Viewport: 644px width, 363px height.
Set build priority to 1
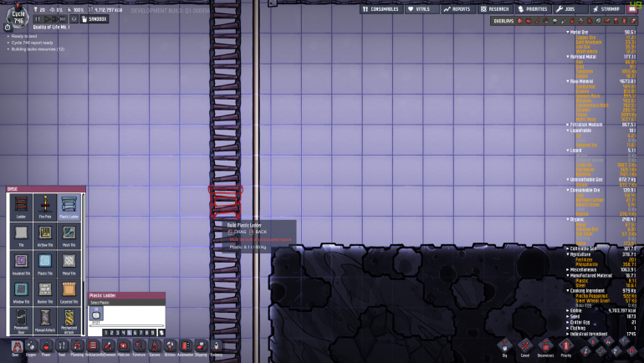(x=106, y=333)
